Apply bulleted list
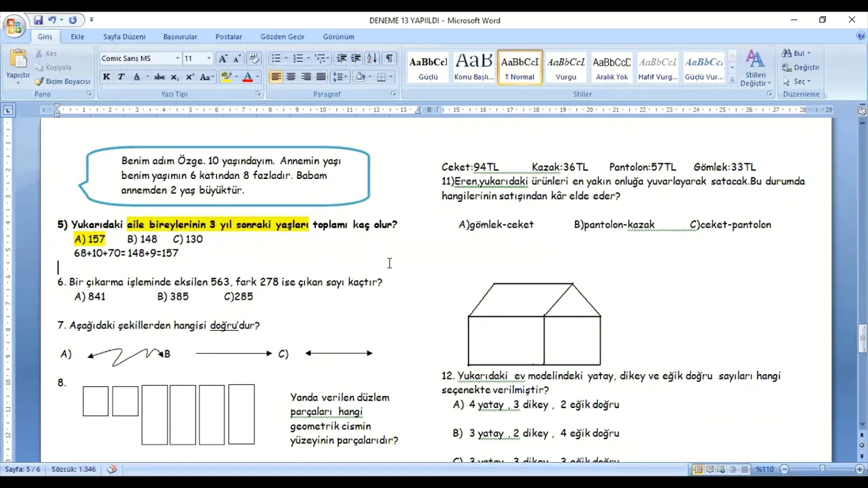 pyautogui.click(x=276, y=58)
